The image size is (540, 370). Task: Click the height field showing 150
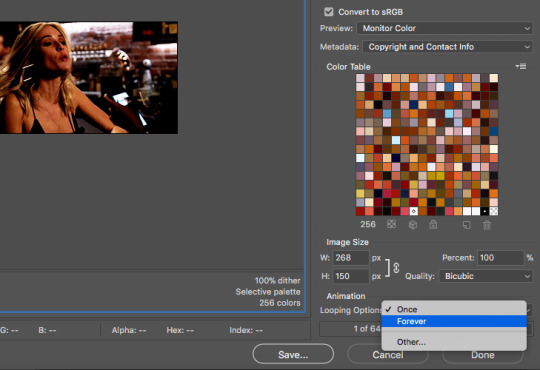[x=351, y=276]
